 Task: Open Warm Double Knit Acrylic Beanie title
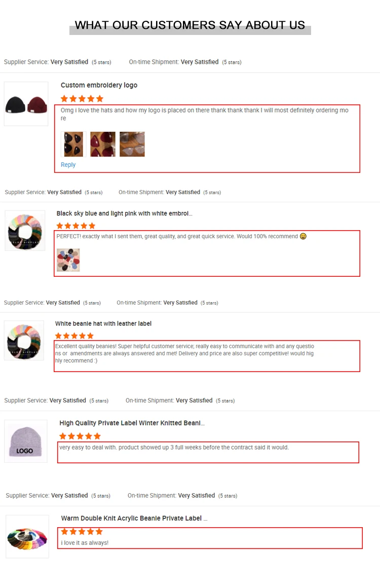point(134,518)
